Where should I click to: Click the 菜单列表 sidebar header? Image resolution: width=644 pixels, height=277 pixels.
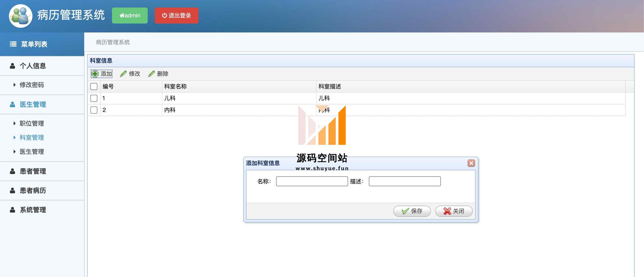[x=42, y=44]
